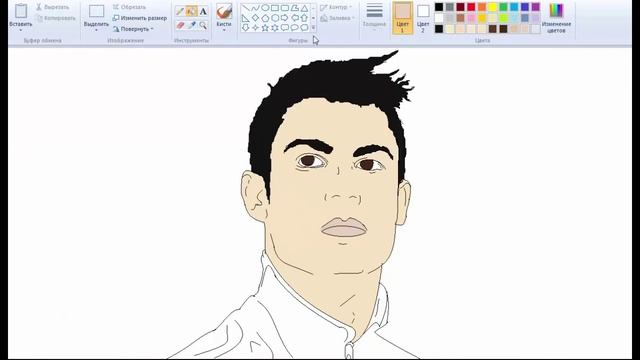Pick the yellow color swatch in top row
Image resolution: width=640 pixels, height=360 pixels.
tap(493, 7)
